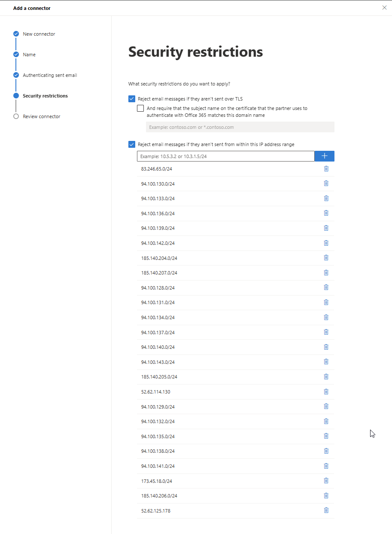
Task: Delete the 173.45.18.0/24 range
Action: click(326, 481)
